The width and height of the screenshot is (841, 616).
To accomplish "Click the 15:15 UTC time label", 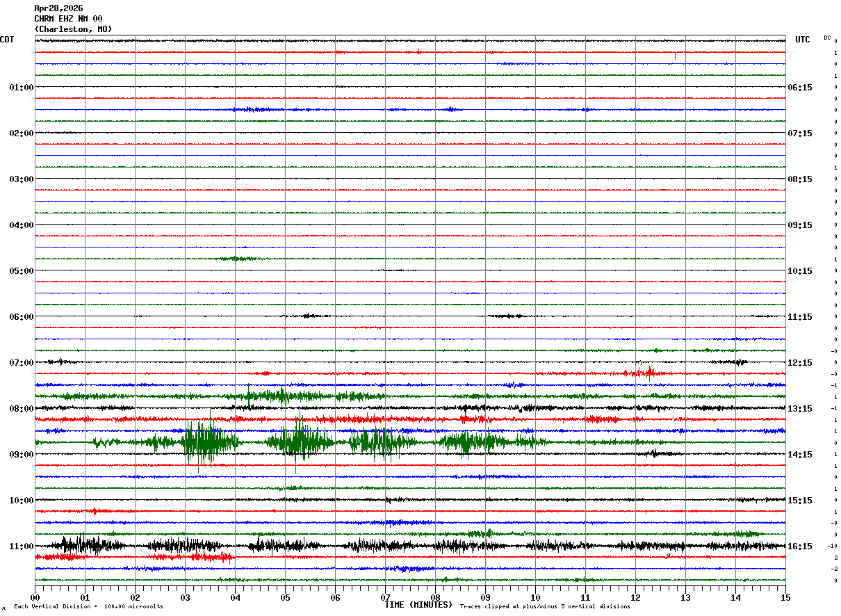I will [800, 501].
